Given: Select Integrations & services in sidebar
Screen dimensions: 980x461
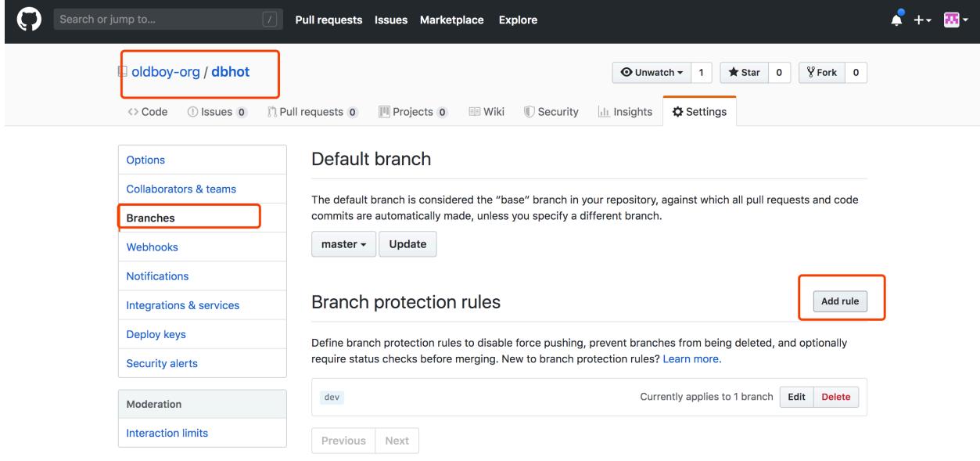Looking at the screenshot, I should tap(202, 305).
